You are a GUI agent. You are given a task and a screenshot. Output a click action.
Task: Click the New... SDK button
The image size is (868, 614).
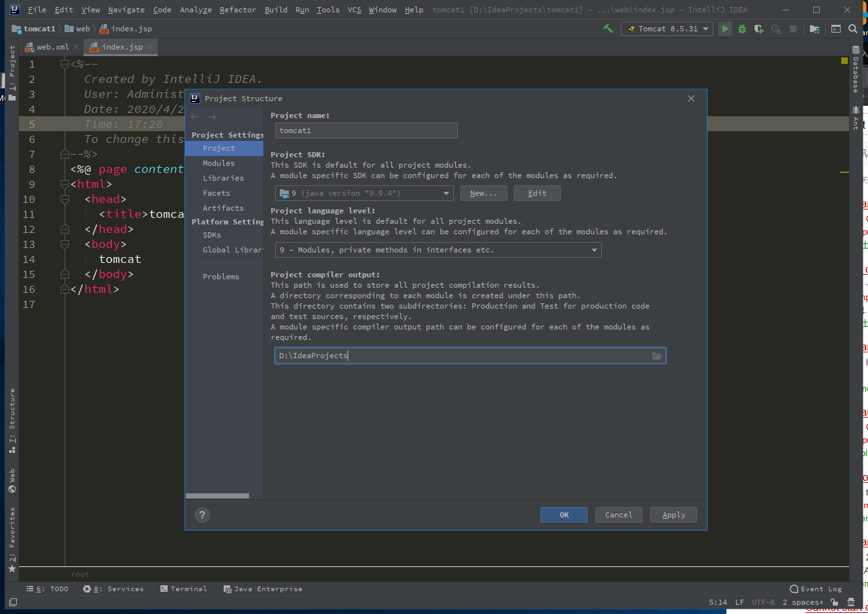point(484,193)
